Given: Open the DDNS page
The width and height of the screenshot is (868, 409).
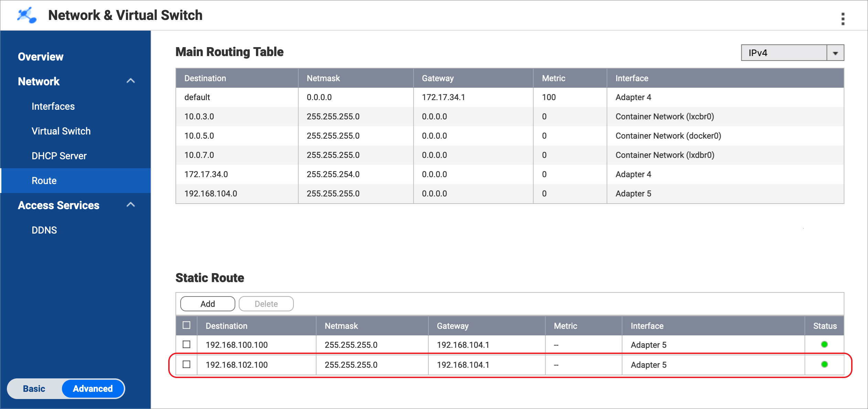Looking at the screenshot, I should click(x=44, y=230).
